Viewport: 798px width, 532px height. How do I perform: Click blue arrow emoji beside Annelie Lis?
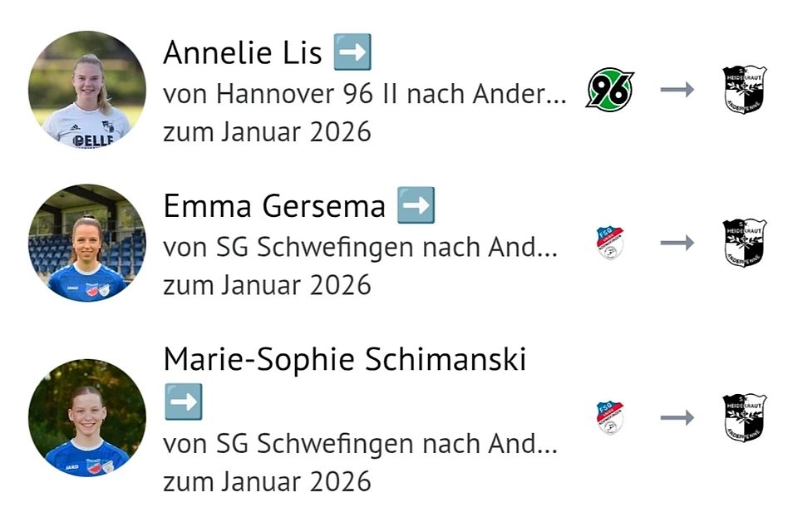[352, 53]
